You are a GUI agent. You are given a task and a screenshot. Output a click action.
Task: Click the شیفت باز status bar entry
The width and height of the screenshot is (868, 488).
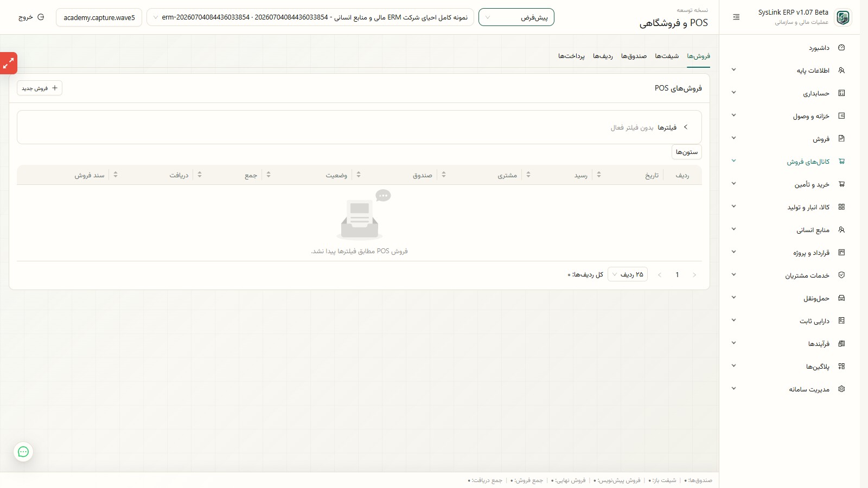(x=662, y=480)
